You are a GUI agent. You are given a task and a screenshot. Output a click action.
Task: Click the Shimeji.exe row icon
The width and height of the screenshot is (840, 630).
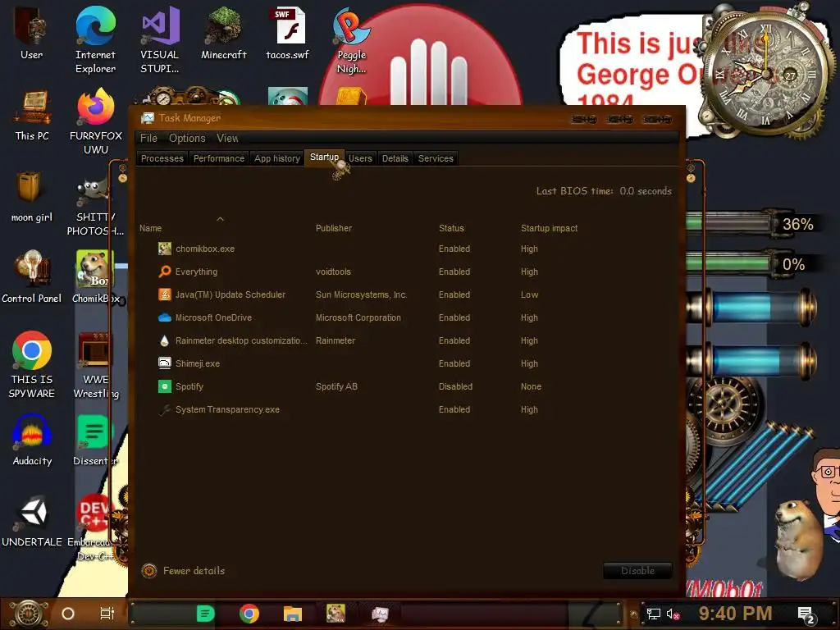pos(164,363)
